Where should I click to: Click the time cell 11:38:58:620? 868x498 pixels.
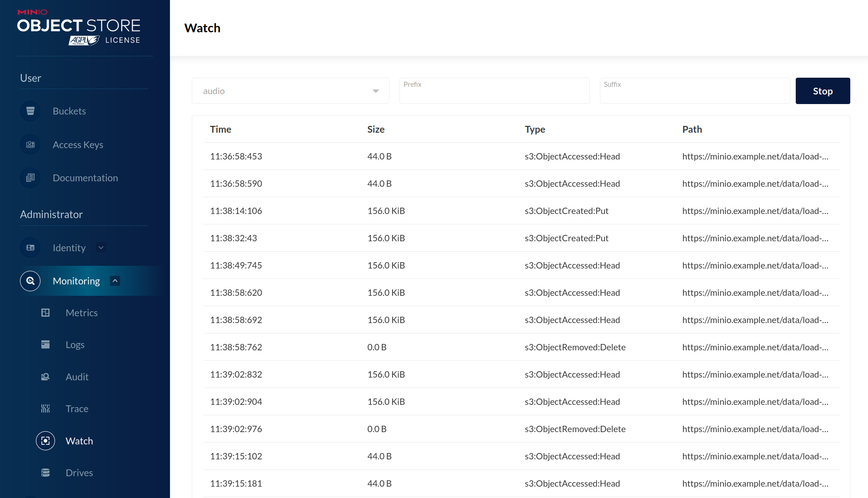click(x=236, y=293)
